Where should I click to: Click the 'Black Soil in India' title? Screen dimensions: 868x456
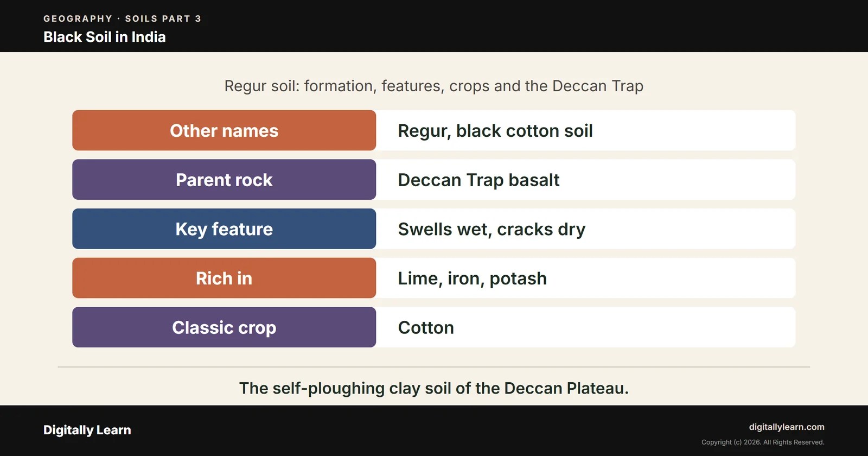coord(105,37)
